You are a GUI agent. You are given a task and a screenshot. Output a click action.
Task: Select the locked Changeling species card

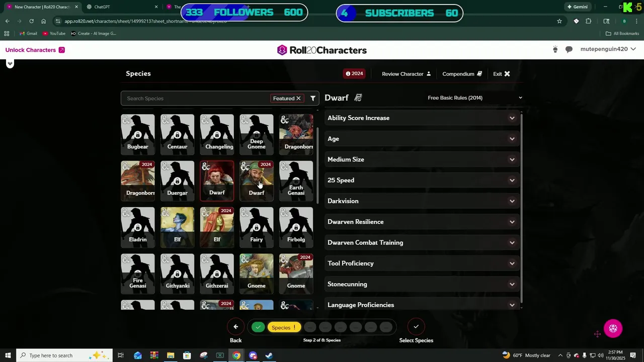[217, 134]
